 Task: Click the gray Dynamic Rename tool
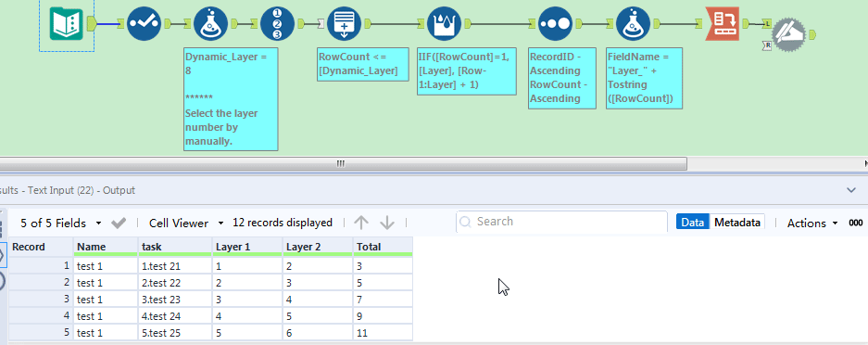(x=789, y=35)
